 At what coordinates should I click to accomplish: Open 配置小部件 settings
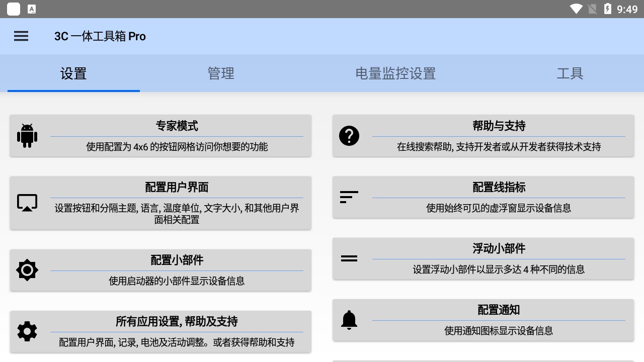(x=160, y=270)
